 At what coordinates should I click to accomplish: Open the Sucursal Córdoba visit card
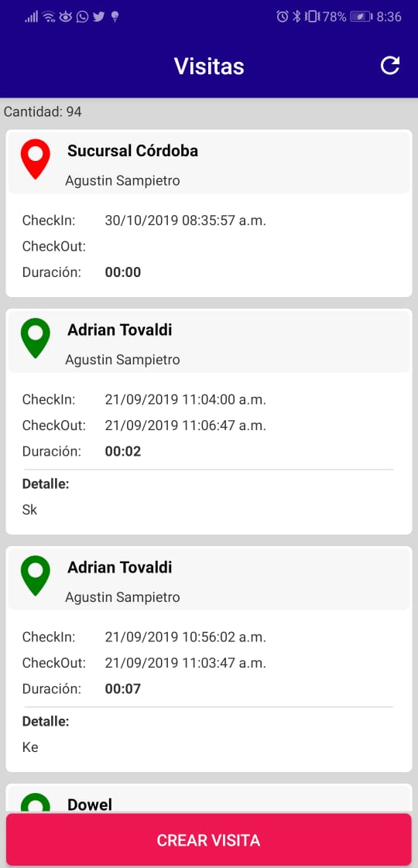(x=209, y=213)
